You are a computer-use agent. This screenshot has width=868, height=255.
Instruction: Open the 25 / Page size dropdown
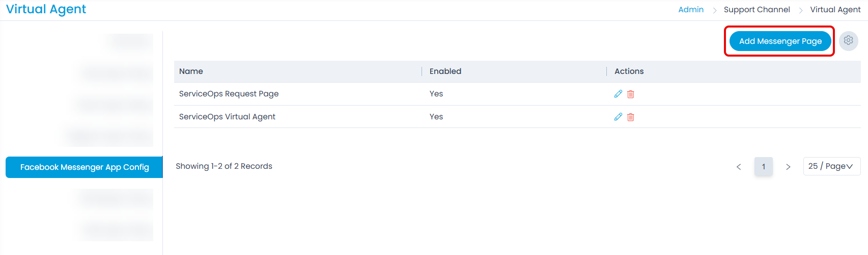coord(831,166)
